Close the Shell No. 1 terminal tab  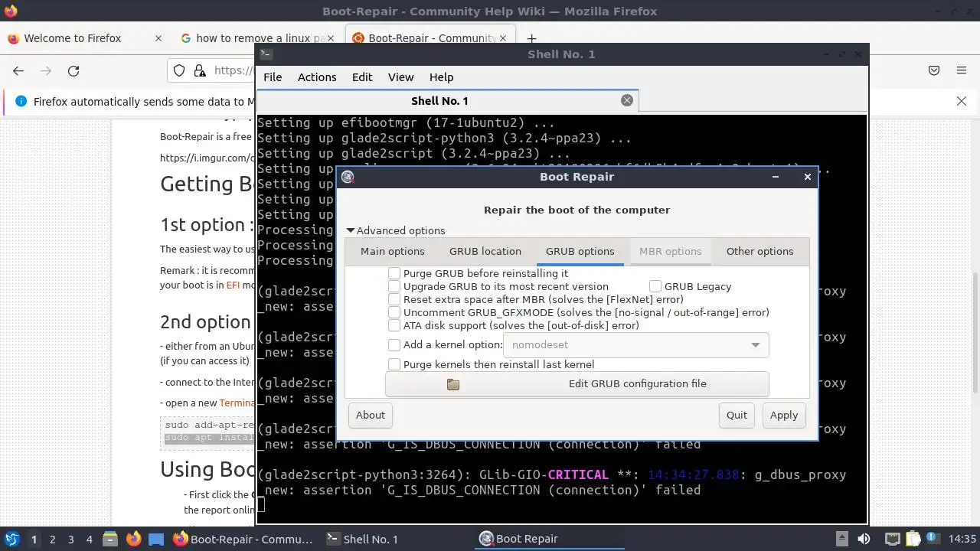(x=627, y=100)
